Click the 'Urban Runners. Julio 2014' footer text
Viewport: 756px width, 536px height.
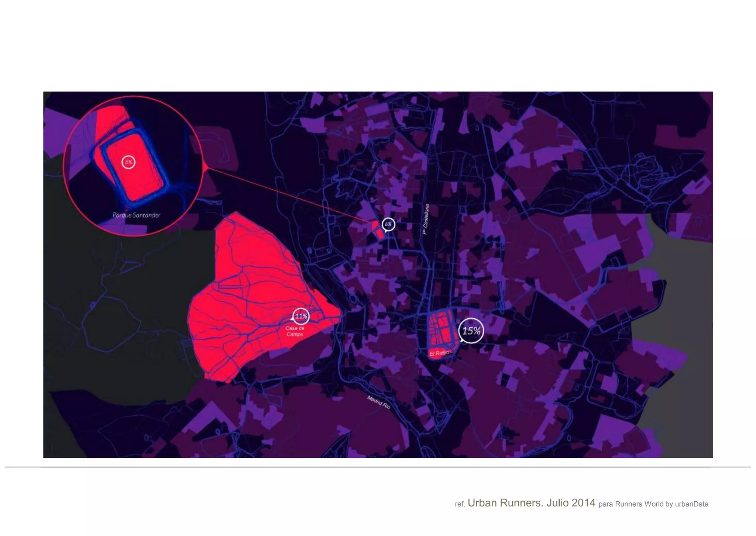click(531, 503)
